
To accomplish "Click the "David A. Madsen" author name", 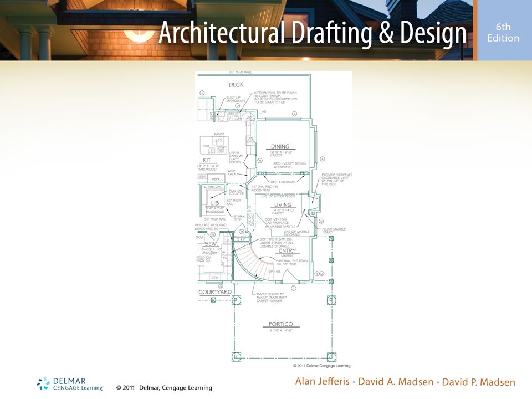I will click(396, 382).
